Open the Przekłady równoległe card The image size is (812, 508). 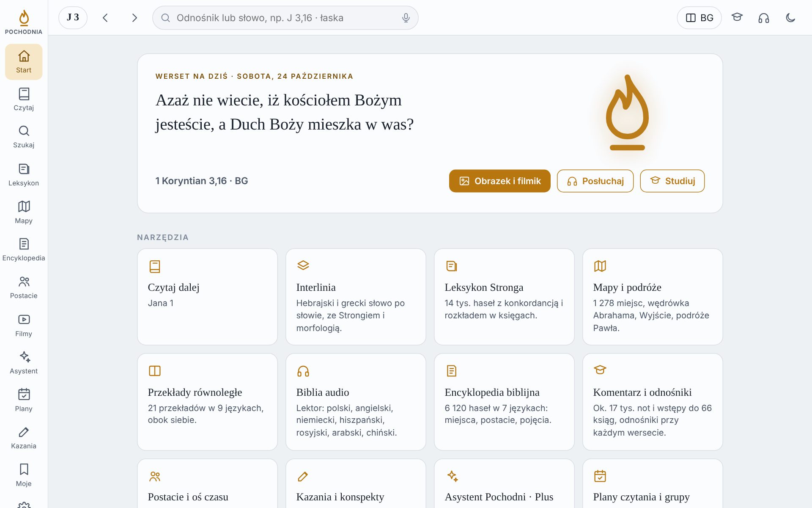tap(207, 402)
